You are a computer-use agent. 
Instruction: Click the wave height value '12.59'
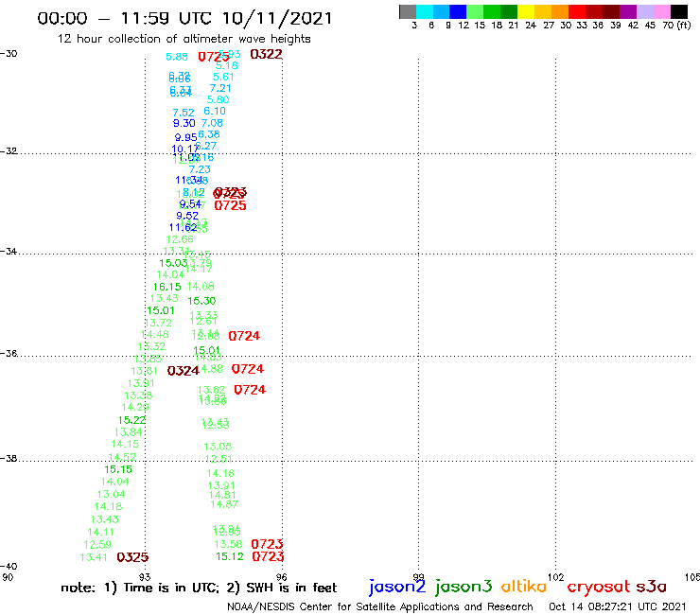(97, 545)
